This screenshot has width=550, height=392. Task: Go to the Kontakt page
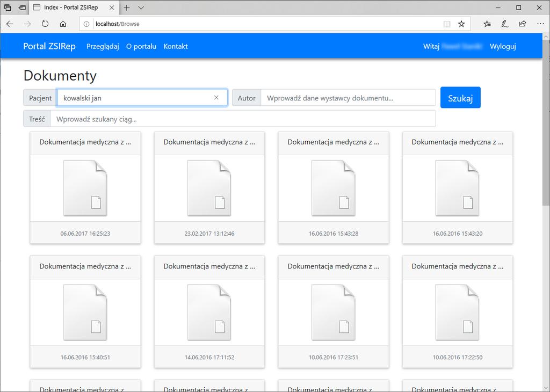[176, 46]
